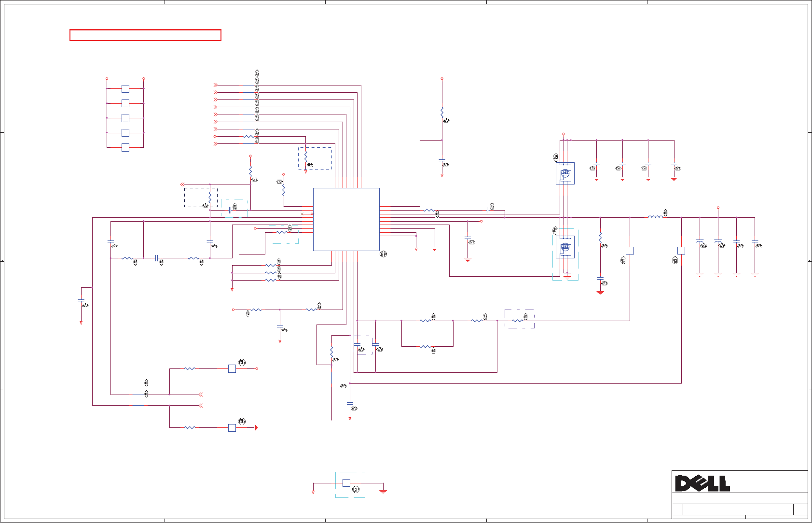Select the topmost square in the left parallel stack
The image size is (812, 523).
point(125,88)
